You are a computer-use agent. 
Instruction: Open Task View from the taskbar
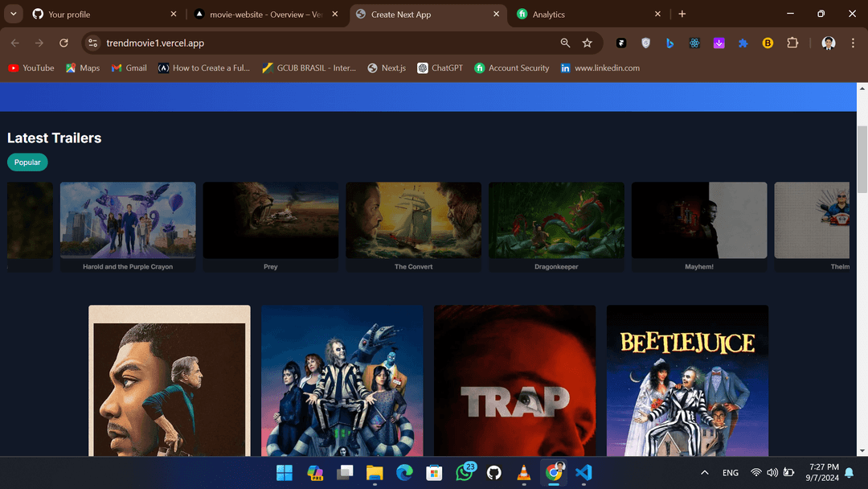click(x=345, y=472)
